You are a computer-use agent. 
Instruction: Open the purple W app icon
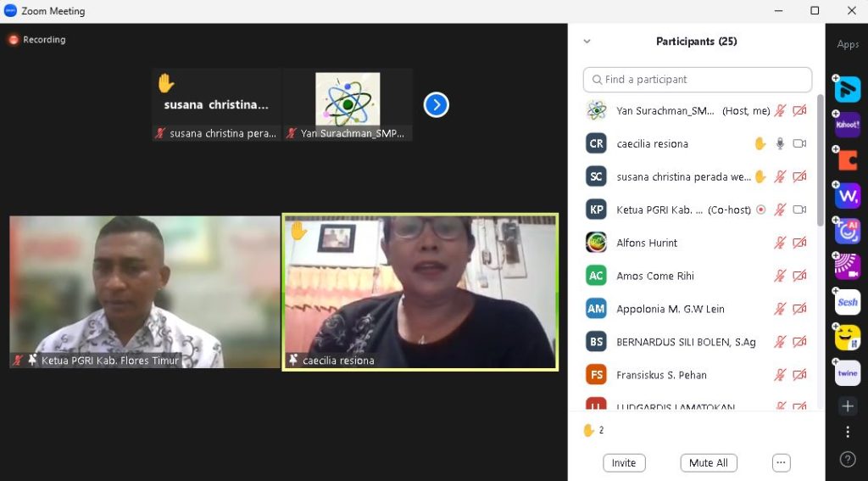tap(848, 196)
